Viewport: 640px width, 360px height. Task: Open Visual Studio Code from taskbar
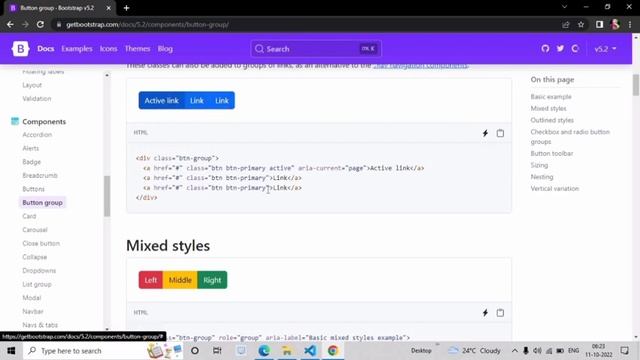pyautogui.click(x=310, y=351)
